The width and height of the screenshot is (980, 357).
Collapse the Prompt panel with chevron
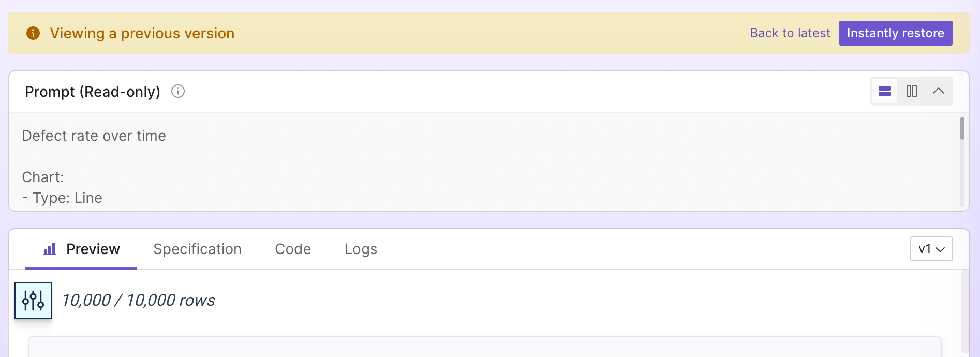[x=939, y=91]
